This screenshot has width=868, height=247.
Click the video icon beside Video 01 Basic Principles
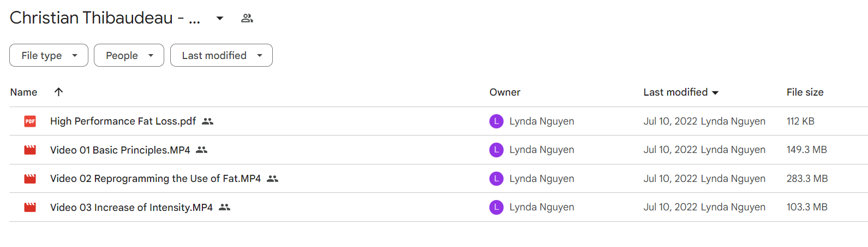pyautogui.click(x=30, y=150)
